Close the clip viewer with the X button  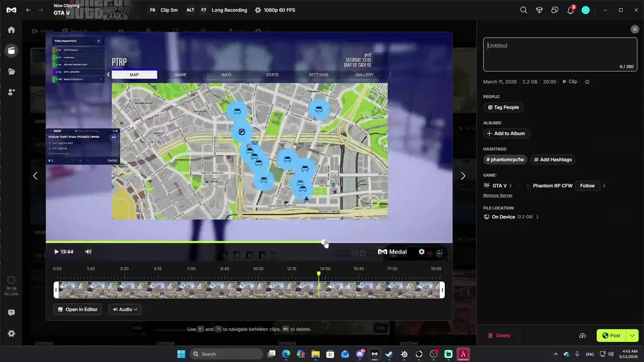click(634, 29)
